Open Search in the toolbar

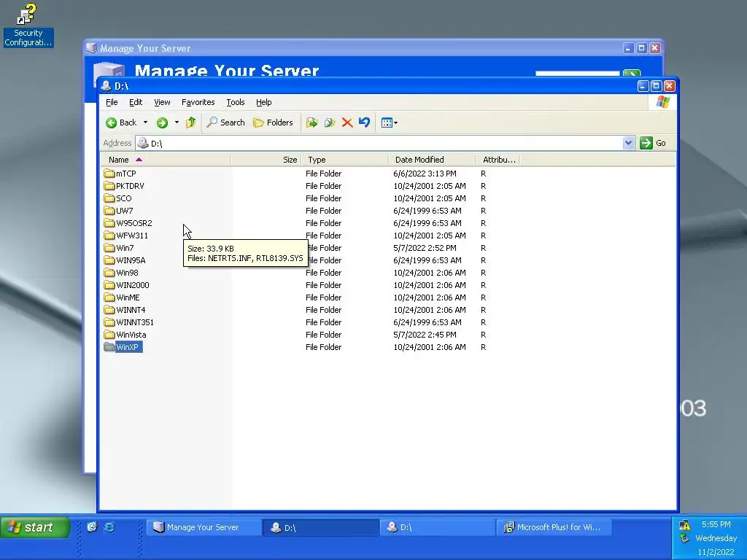point(225,122)
